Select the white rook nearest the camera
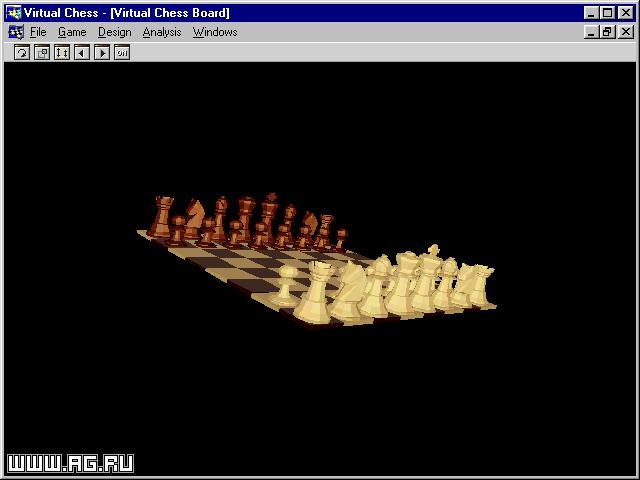640x480 pixels. click(x=315, y=293)
